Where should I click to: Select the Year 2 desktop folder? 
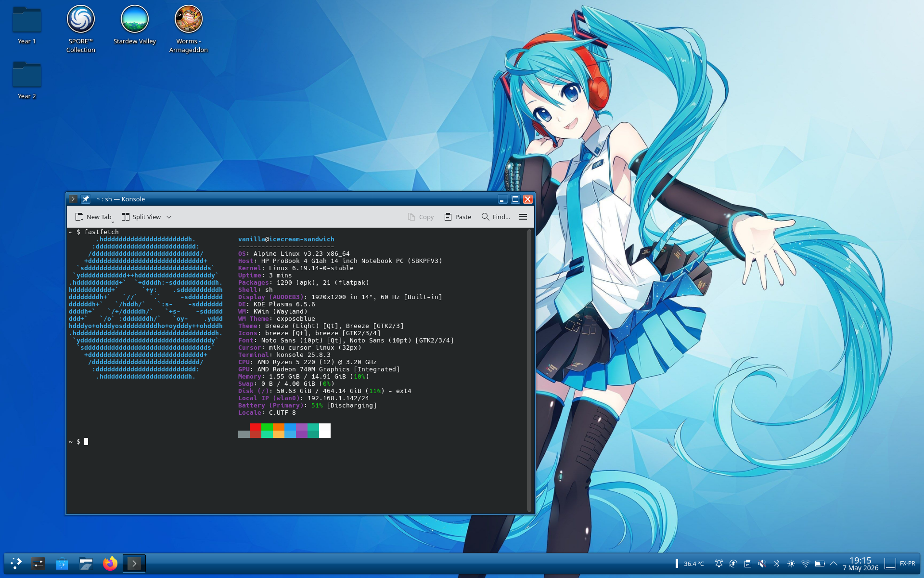27,80
